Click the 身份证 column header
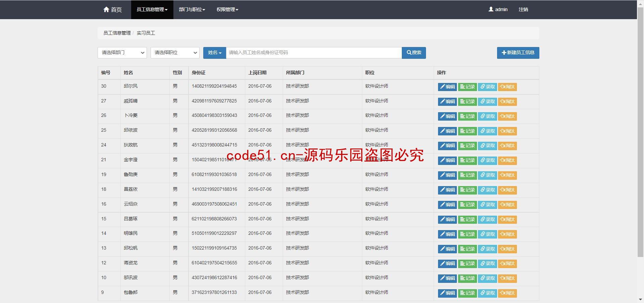This screenshot has height=303, width=644. pos(198,73)
